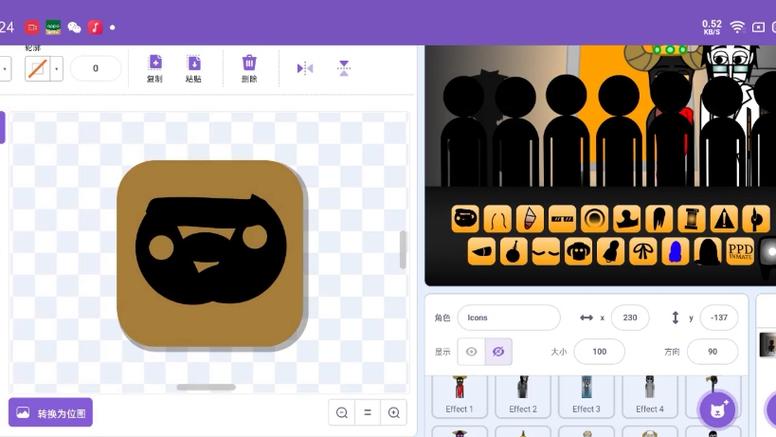776x437 pixels.
Task: Zoom out of the costume canvas
Action: (x=341, y=412)
